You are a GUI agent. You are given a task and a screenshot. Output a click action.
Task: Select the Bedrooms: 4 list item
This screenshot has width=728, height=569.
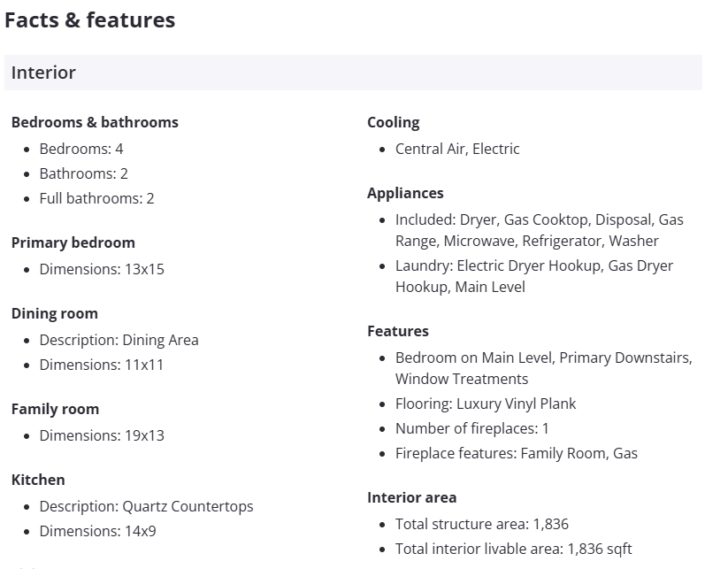point(81,149)
